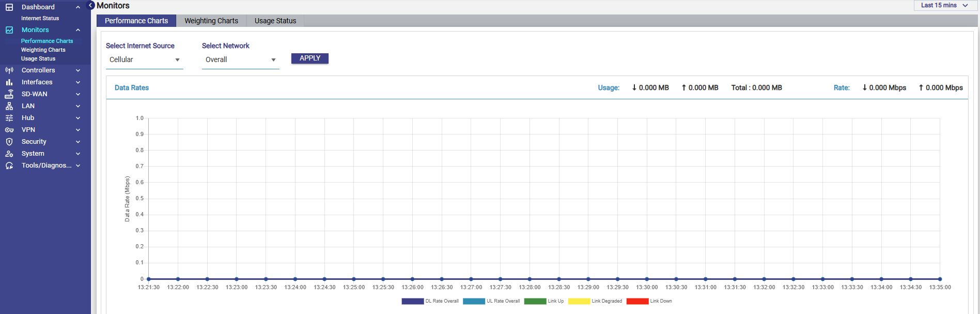Switch to the Weighting Charts tab
This screenshot has height=314, width=980.
point(211,21)
